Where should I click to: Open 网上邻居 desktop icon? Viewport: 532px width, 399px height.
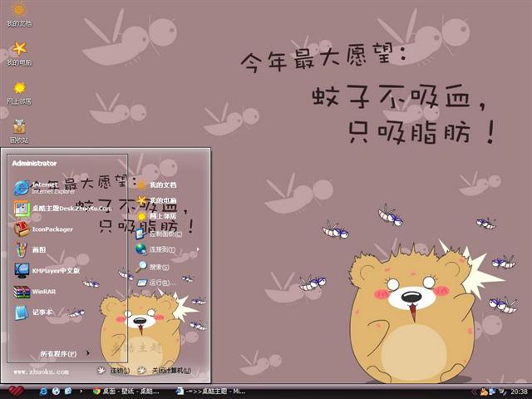(x=19, y=92)
